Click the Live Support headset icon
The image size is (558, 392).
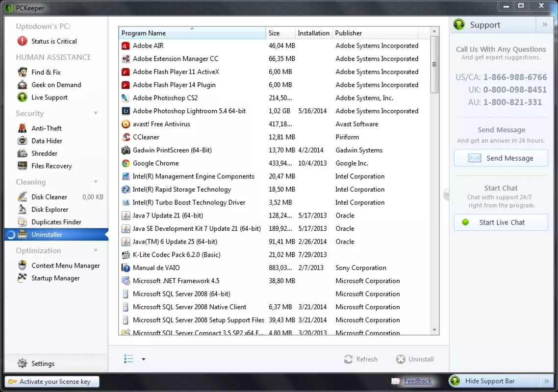23,97
